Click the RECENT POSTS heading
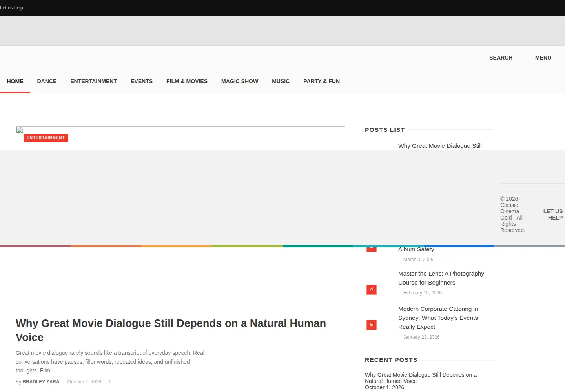565x392 pixels. (391, 360)
